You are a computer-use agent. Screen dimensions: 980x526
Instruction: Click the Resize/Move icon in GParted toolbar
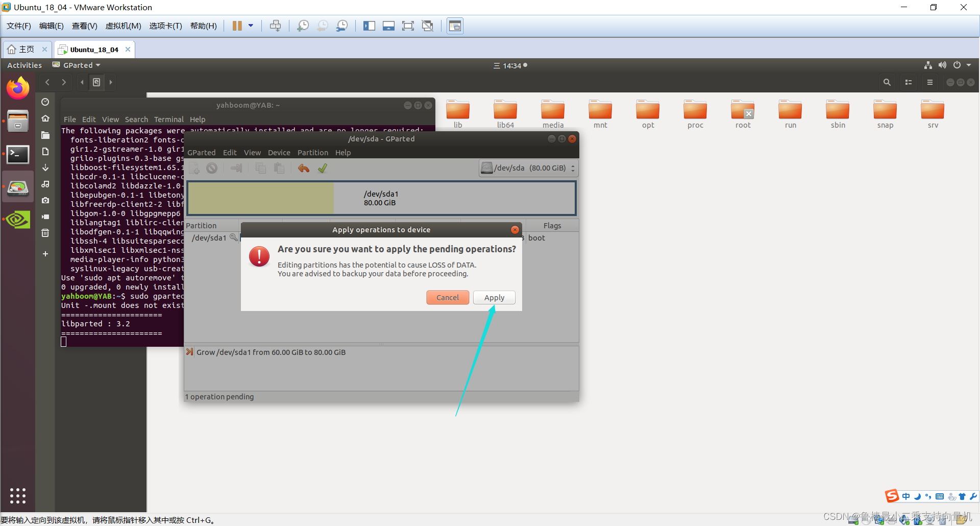236,168
